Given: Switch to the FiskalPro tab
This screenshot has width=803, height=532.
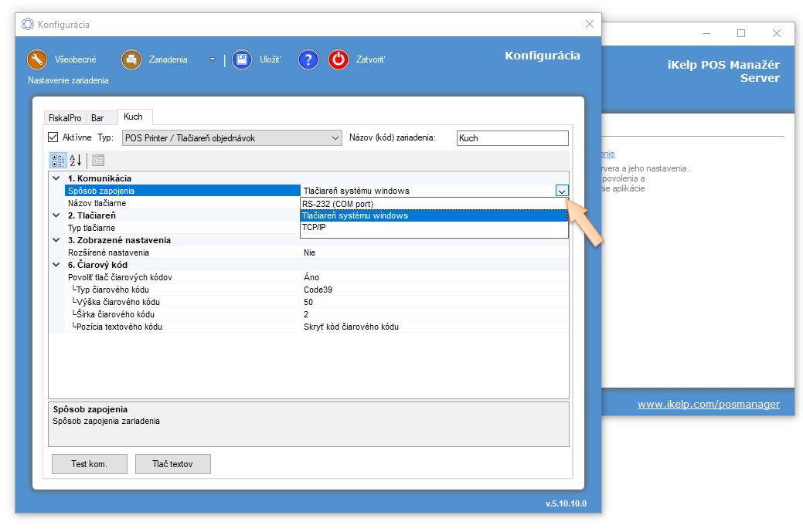Looking at the screenshot, I should (x=65, y=118).
